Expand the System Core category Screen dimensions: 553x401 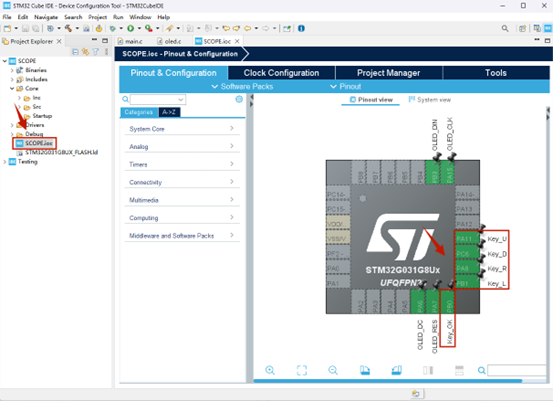tap(182, 129)
